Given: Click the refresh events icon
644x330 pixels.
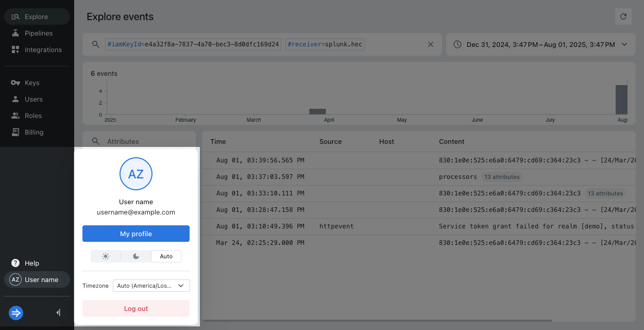Looking at the screenshot, I should (623, 16).
